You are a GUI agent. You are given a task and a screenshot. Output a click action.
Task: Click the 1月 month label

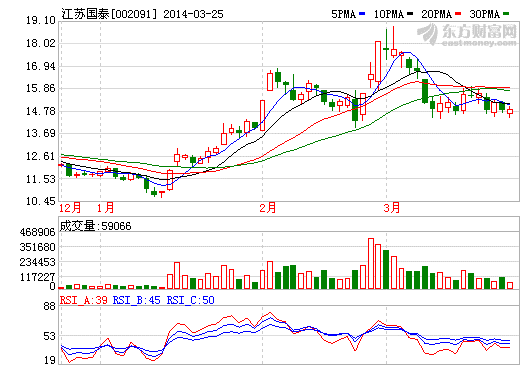pyautogui.click(x=106, y=208)
